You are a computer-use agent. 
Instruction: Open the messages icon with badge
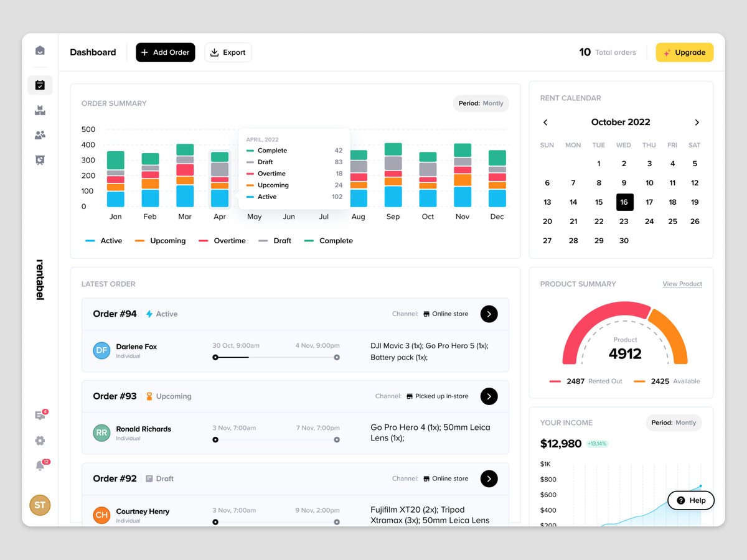(x=40, y=416)
